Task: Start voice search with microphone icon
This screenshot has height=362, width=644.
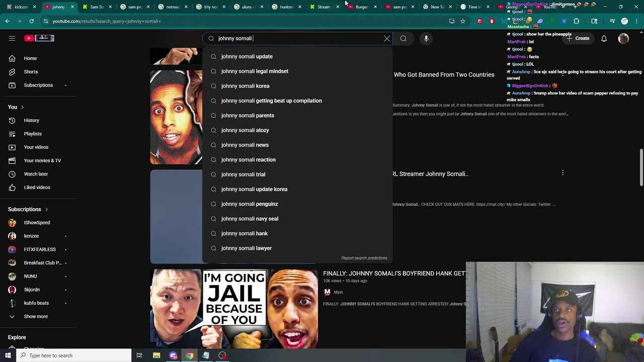Action: pyautogui.click(x=426, y=38)
